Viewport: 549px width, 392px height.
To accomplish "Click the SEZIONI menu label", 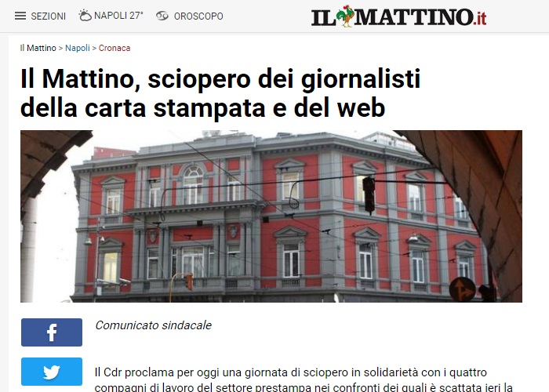I will coord(49,16).
